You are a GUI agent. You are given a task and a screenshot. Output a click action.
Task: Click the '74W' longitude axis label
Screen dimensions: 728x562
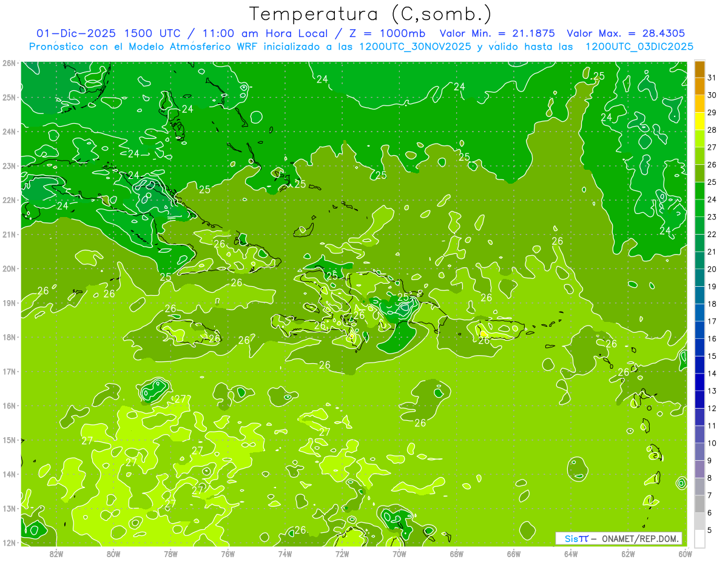click(x=285, y=554)
